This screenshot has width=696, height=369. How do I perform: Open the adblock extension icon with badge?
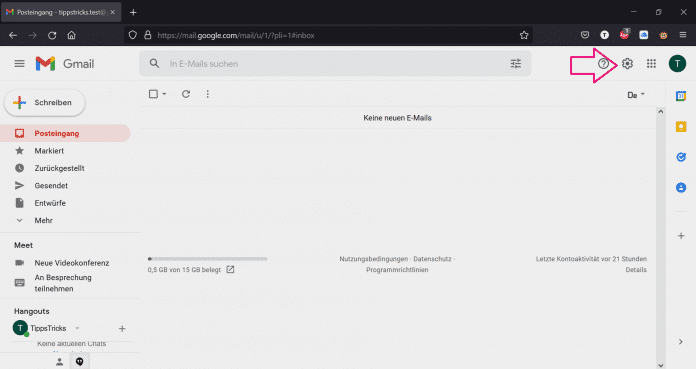625,34
